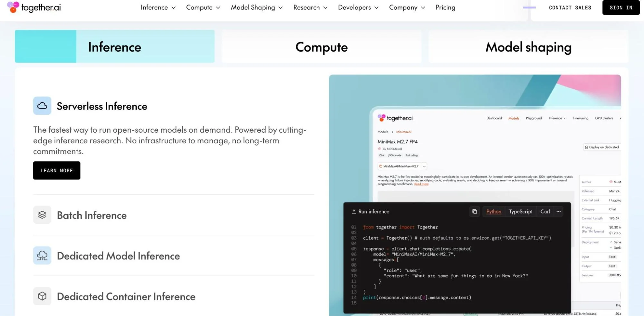Click the "Context Length" label in the details panel

click(x=592, y=218)
